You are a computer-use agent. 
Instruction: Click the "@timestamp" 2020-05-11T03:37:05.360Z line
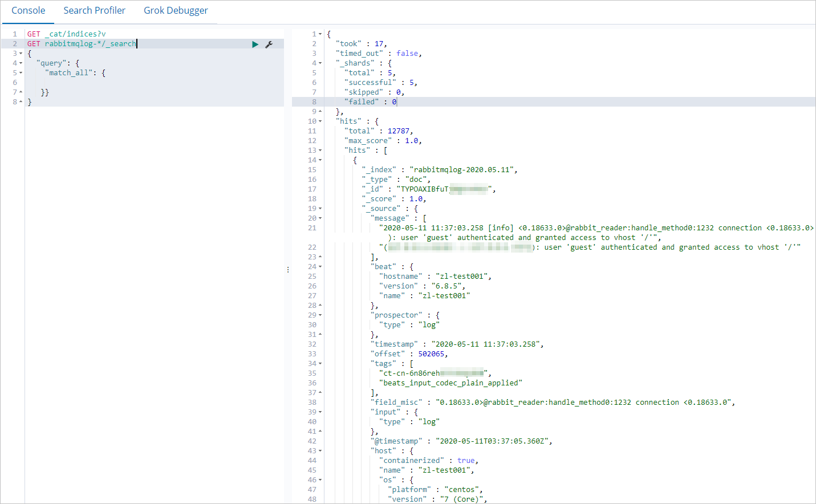pos(461,441)
